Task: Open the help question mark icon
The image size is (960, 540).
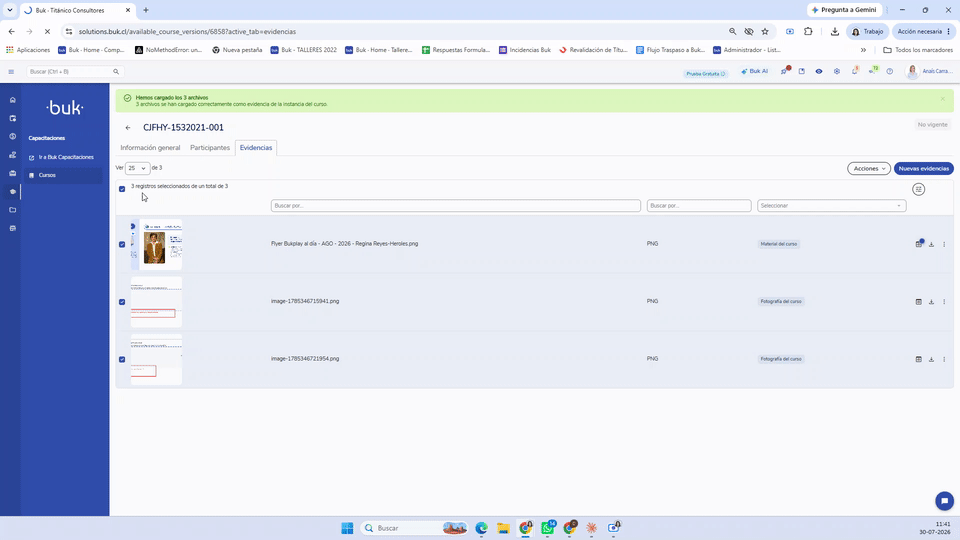Action: [x=890, y=72]
